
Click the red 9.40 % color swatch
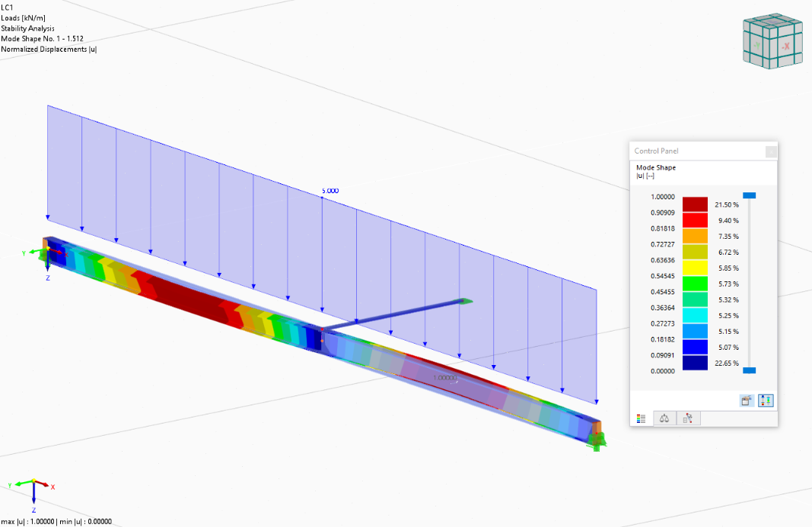695,221
